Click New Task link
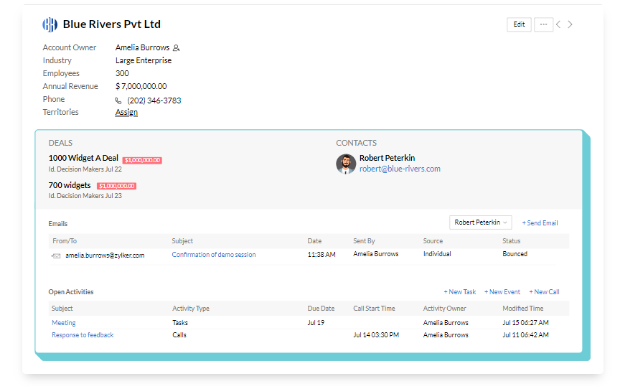Viewport: 620px width, 387px height. (x=460, y=292)
